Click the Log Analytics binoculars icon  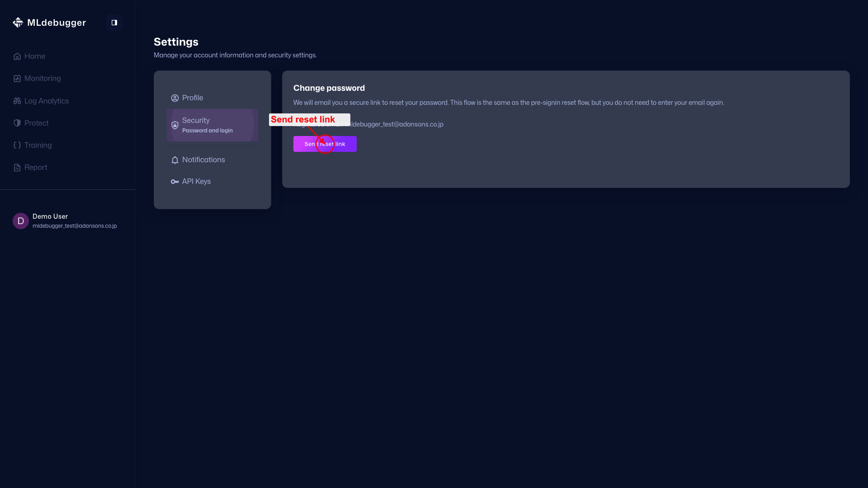tap(17, 101)
